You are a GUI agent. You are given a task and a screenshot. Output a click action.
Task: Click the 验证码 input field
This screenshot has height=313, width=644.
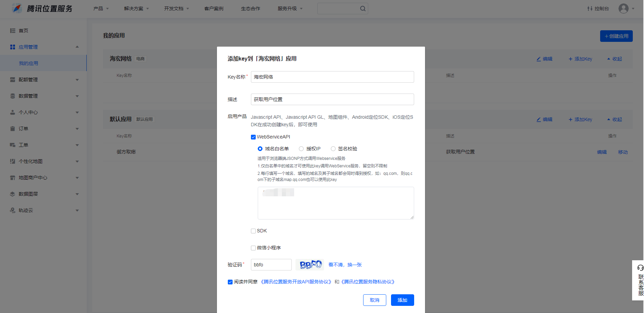[x=271, y=265]
